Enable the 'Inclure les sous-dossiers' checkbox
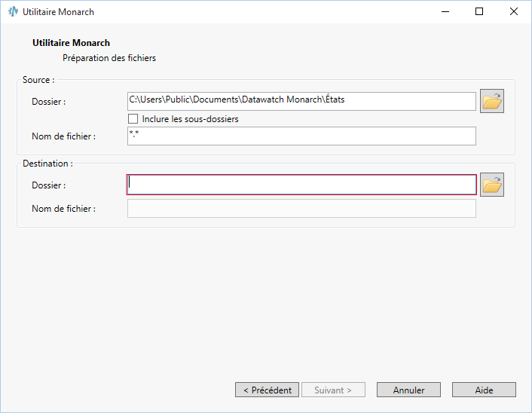This screenshot has width=532, height=413. pyautogui.click(x=133, y=119)
